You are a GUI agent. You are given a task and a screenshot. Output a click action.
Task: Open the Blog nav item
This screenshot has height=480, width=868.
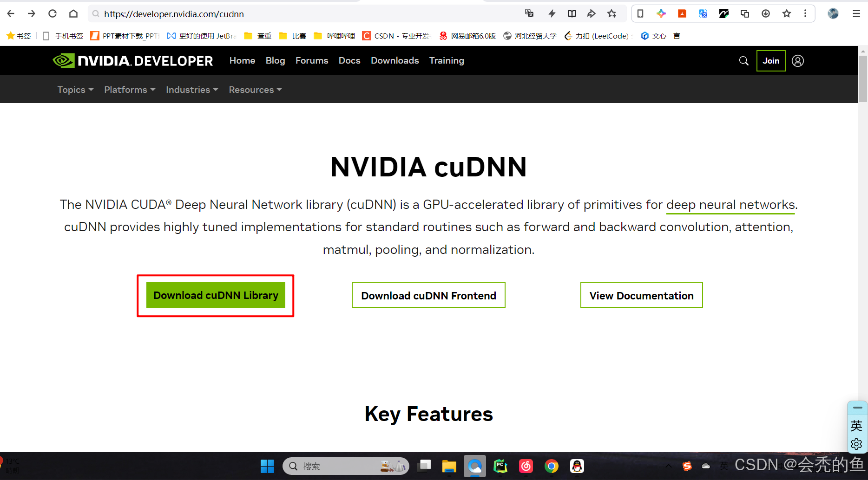(275, 60)
